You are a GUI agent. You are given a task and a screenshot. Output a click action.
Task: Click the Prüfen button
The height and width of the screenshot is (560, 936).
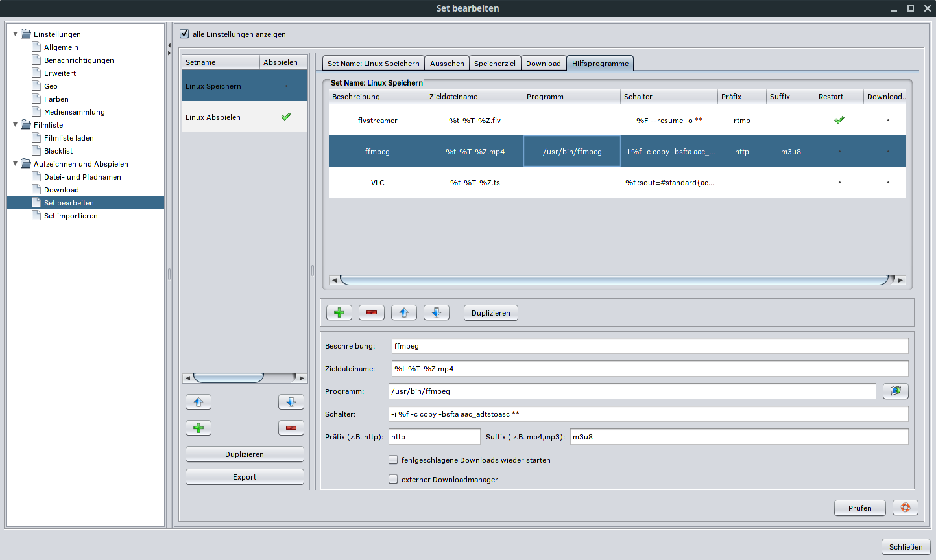859,508
